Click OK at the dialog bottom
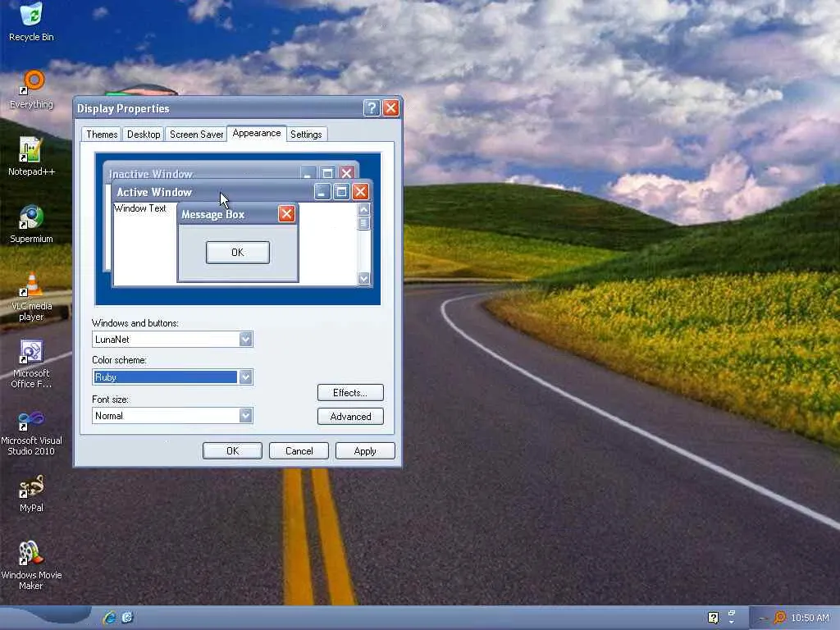The width and height of the screenshot is (840, 630). [232, 451]
